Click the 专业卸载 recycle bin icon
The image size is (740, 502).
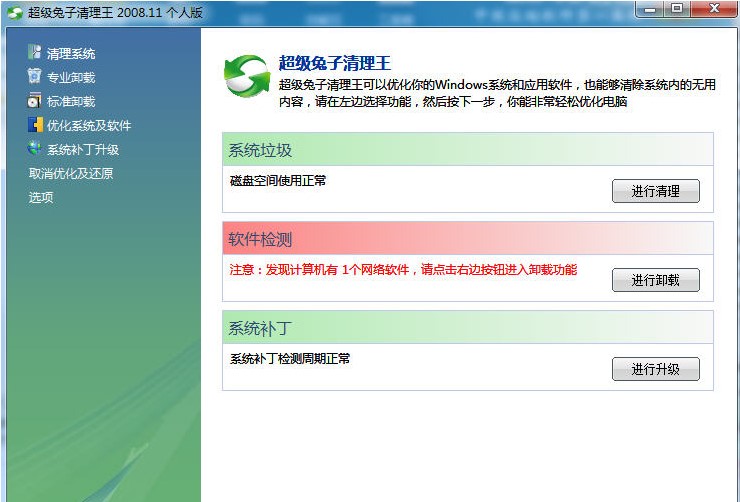(34, 76)
